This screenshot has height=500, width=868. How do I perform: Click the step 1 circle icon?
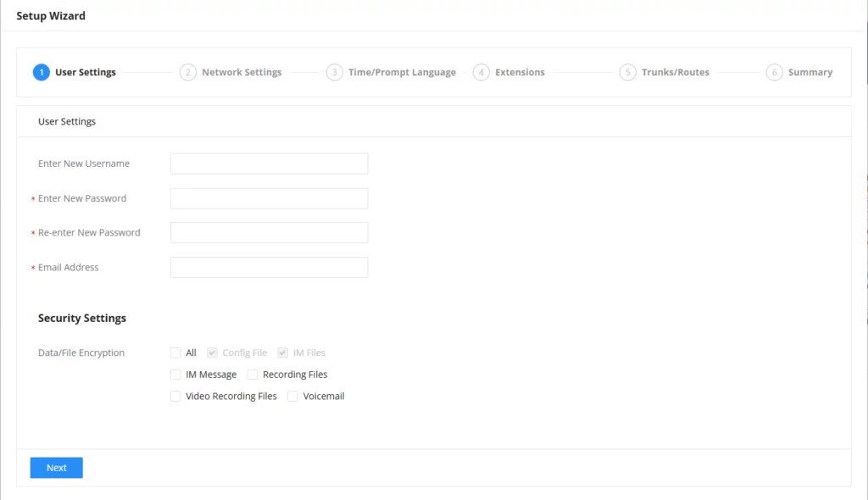[41, 72]
